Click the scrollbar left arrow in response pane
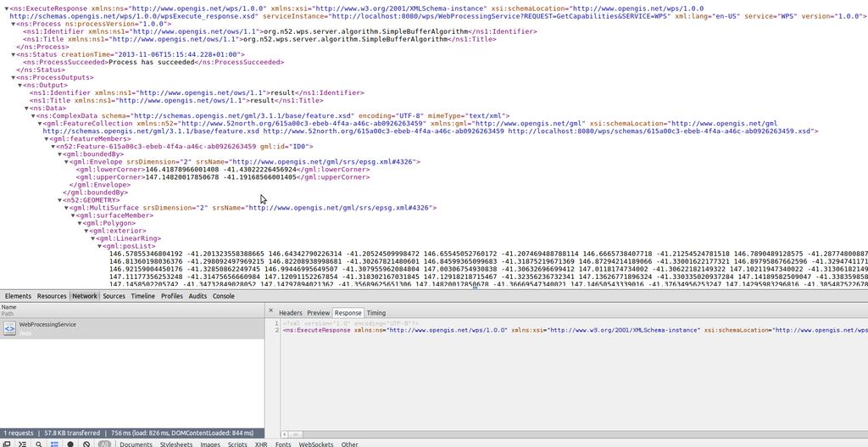This screenshot has height=447, width=868. [284, 435]
